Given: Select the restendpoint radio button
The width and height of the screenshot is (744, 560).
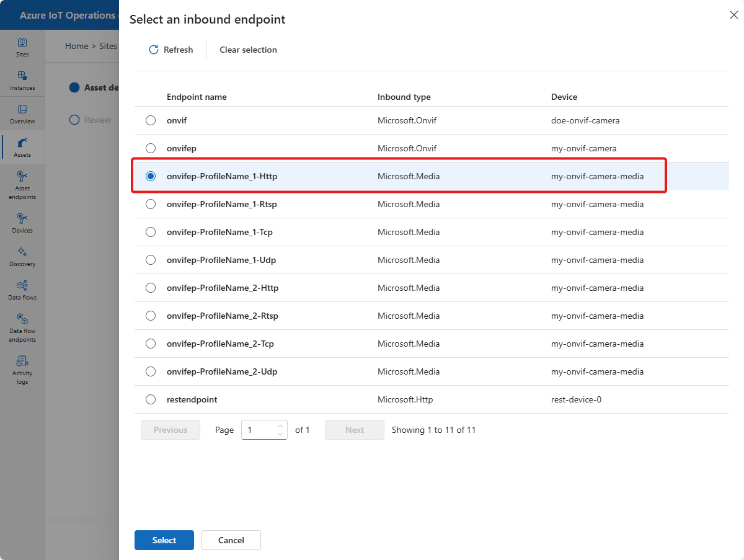Looking at the screenshot, I should (x=151, y=399).
